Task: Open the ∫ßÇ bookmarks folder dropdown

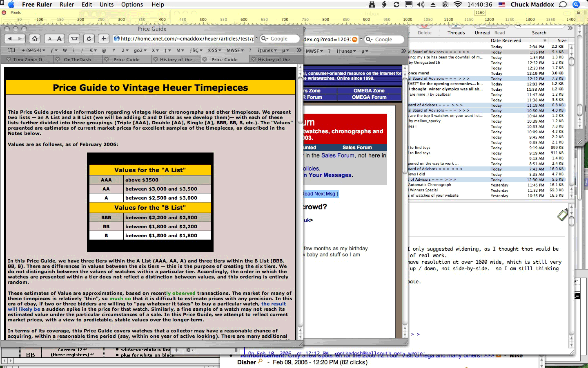Action: [196, 50]
